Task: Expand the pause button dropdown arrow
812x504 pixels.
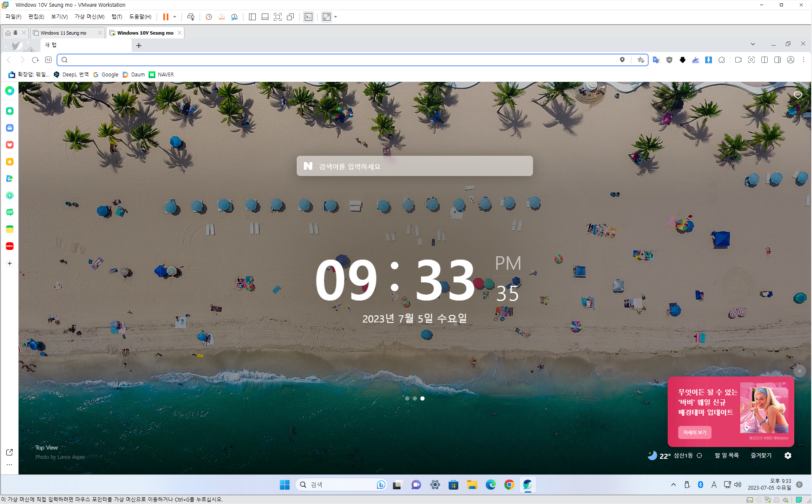Action: (175, 17)
